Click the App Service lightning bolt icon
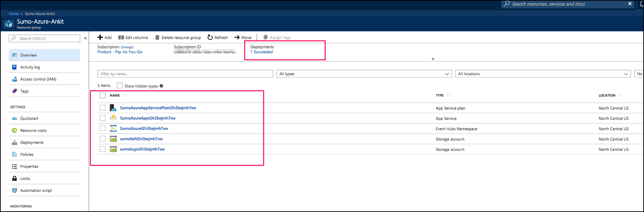 pos(113,118)
